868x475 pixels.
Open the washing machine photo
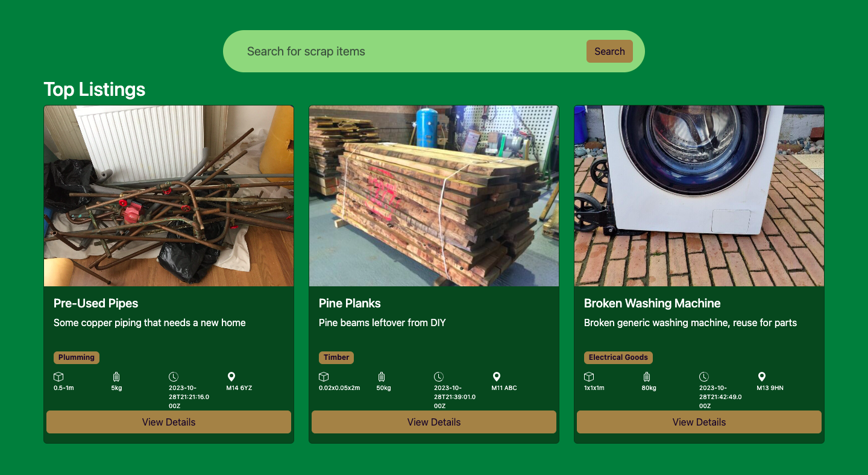tap(699, 196)
